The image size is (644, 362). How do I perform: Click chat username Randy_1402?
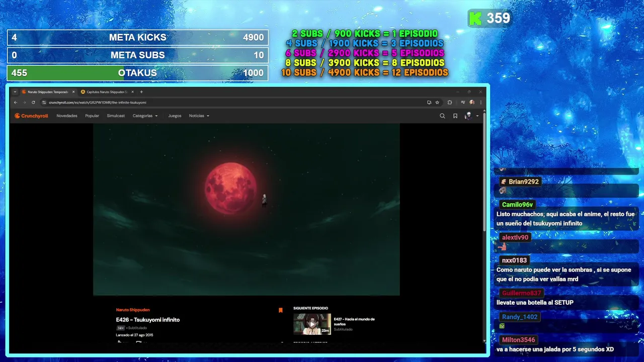[x=520, y=317]
